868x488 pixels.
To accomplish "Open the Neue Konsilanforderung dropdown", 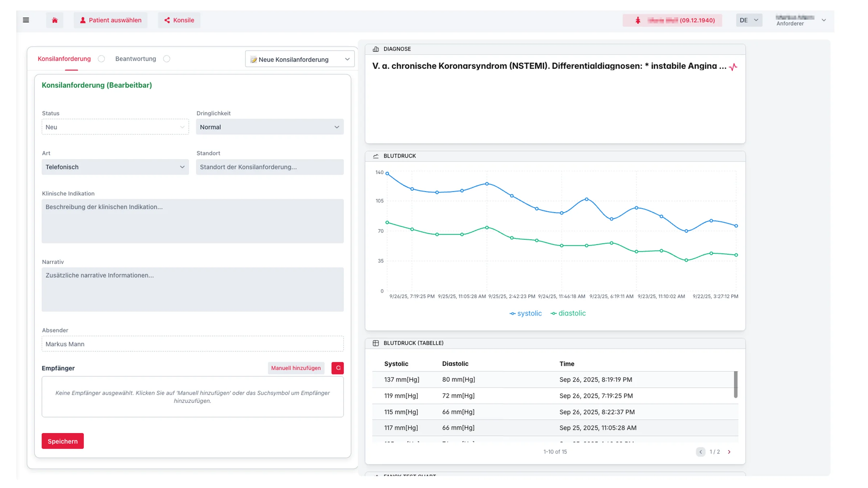I will 300,59.
